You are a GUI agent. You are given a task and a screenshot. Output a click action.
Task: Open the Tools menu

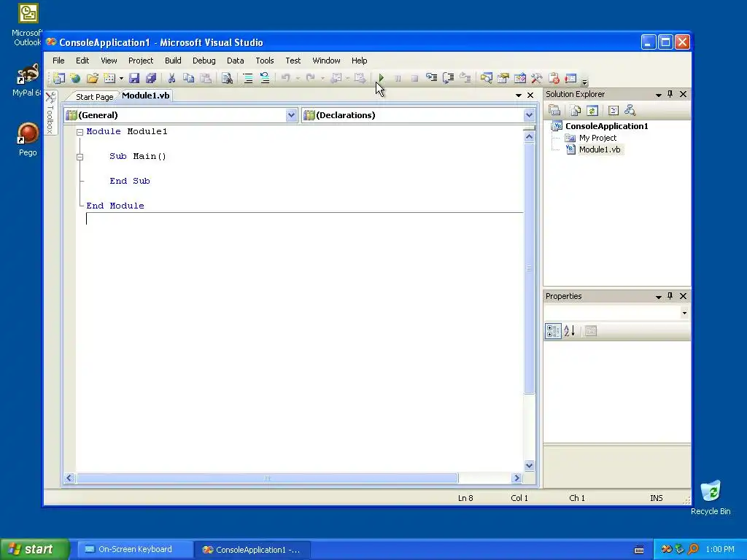(x=264, y=61)
